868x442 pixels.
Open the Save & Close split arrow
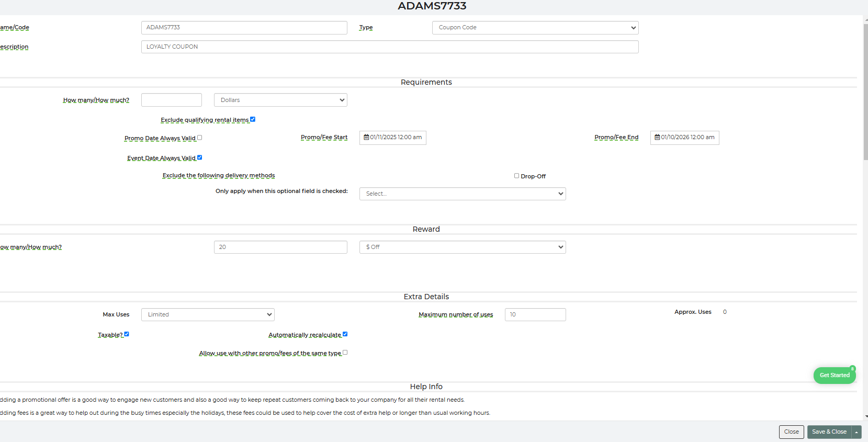(x=856, y=432)
